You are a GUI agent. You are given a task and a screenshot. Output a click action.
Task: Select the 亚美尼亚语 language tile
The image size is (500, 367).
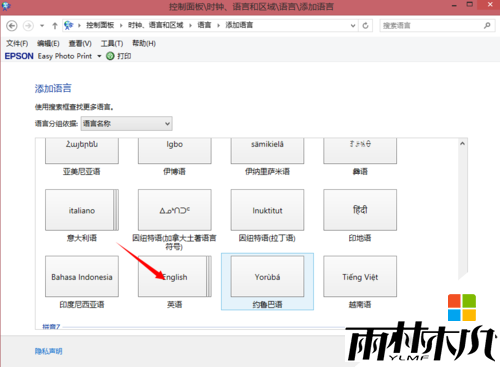pyautogui.click(x=82, y=157)
